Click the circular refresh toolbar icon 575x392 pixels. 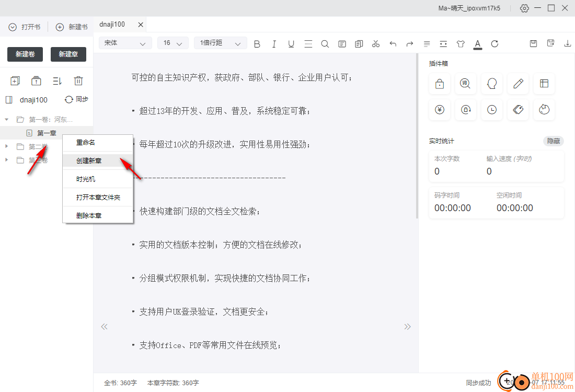click(494, 44)
